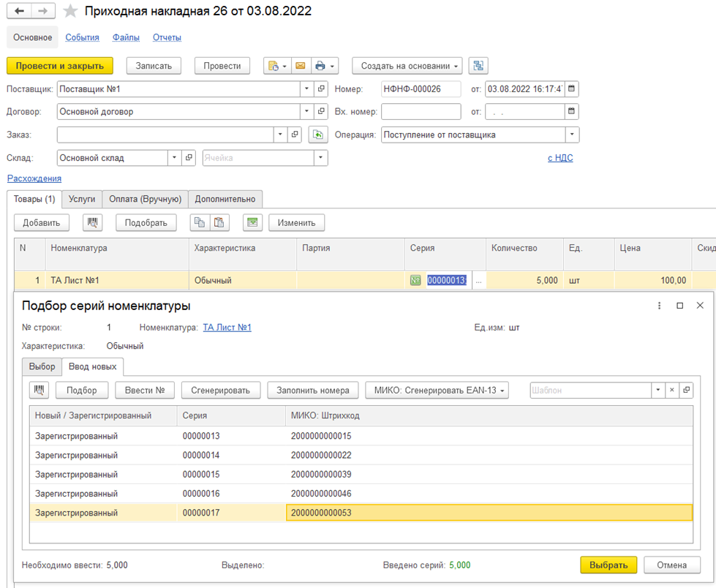Open the Поставщик record with the open icon
Viewport: 716px width, 588px height.
tap(321, 88)
